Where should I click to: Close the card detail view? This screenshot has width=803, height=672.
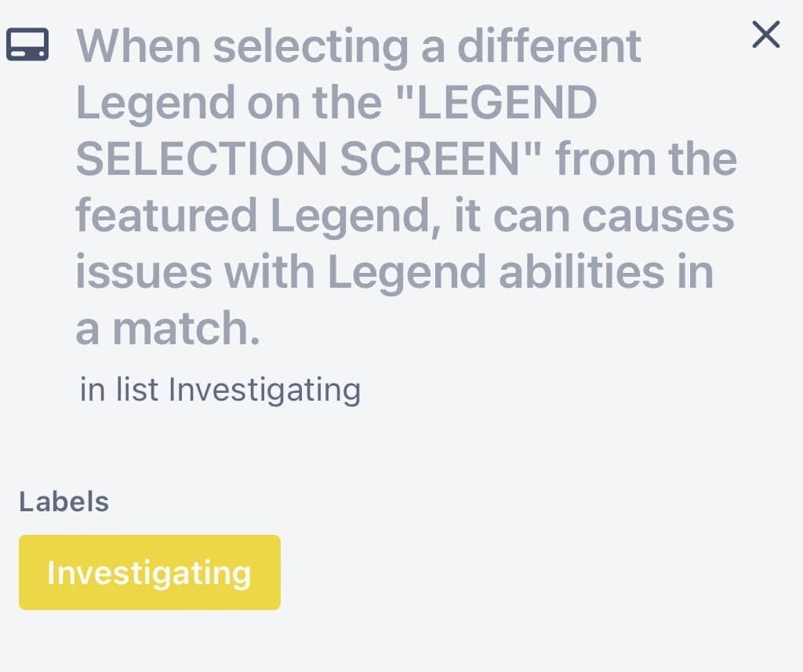coord(765,35)
